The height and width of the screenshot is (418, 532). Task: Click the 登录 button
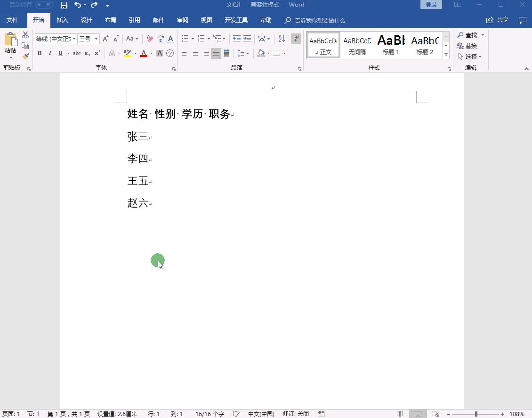(x=430, y=4)
